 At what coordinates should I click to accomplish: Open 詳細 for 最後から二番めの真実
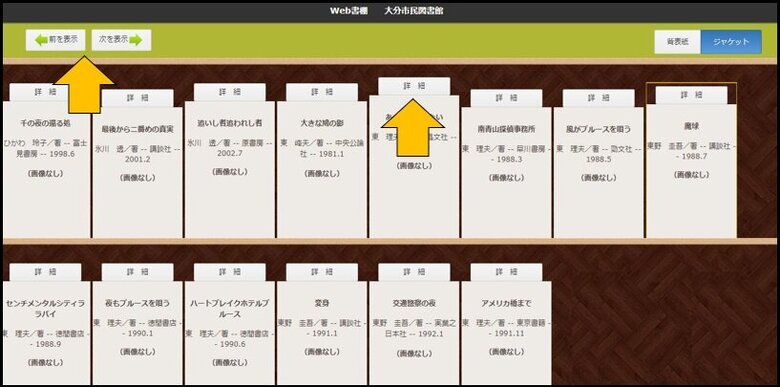click(138, 98)
